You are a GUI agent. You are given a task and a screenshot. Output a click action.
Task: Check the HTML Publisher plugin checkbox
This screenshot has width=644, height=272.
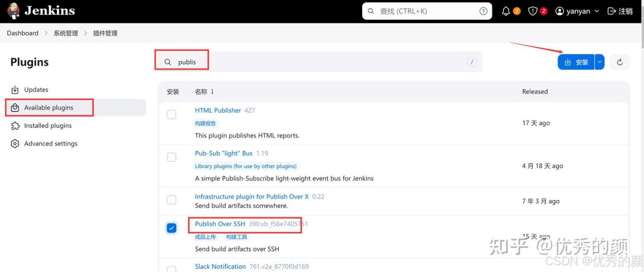coord(172,114)
